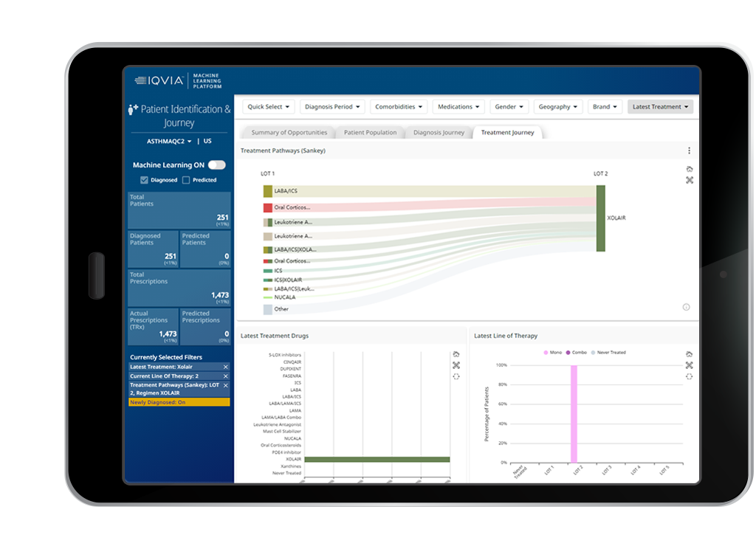Click the selection icon in Latest Treatment Drugs
The height and width of the screenshot is (546, 756).
pyautogui.click(x=456, y=376)
